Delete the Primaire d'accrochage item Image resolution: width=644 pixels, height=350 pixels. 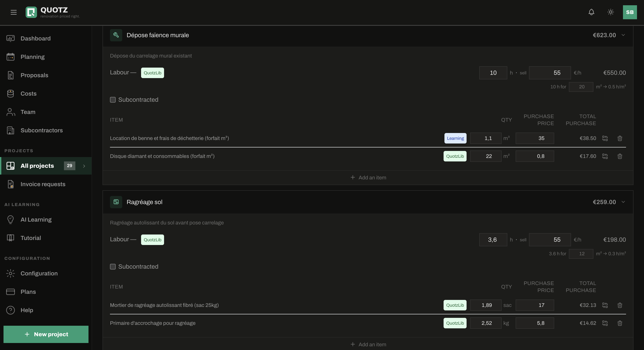pos(620,323)
